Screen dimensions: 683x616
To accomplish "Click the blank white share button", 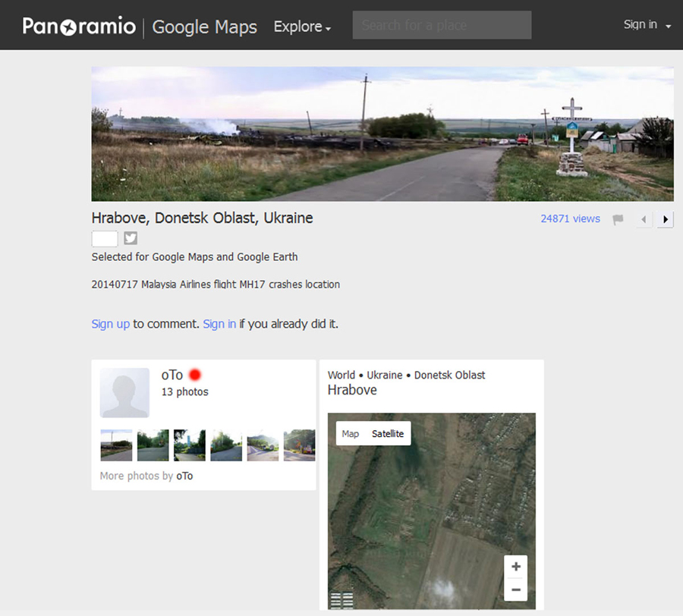I will pyautogui.click(x=105, y=238).
